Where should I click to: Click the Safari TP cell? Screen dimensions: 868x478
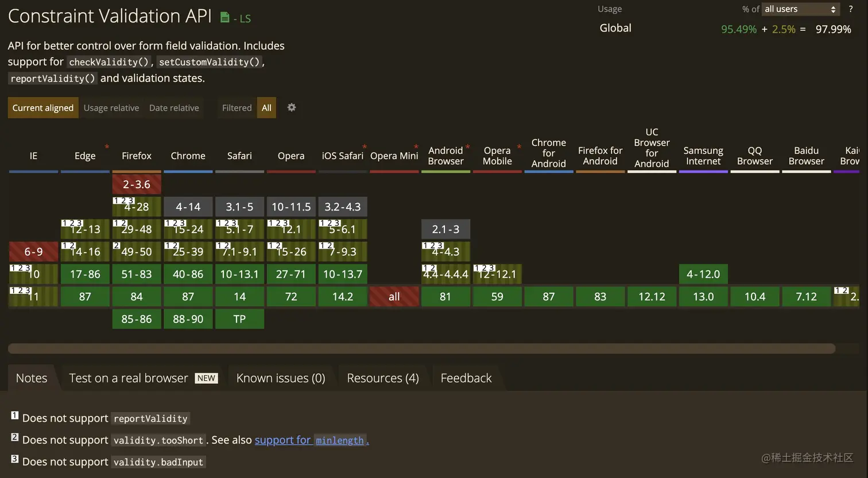point(239,318)
